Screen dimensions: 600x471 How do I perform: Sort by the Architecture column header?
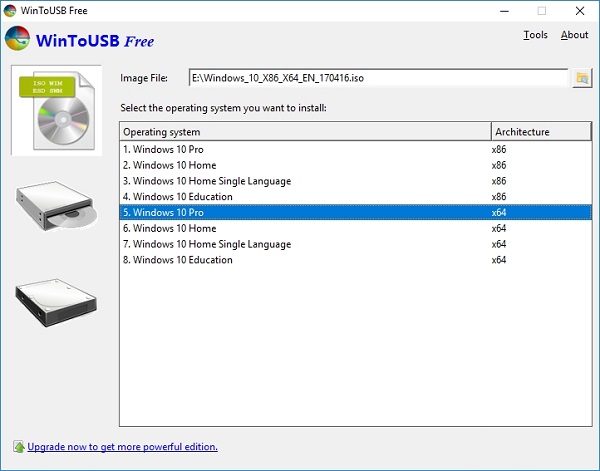[541, 132]
